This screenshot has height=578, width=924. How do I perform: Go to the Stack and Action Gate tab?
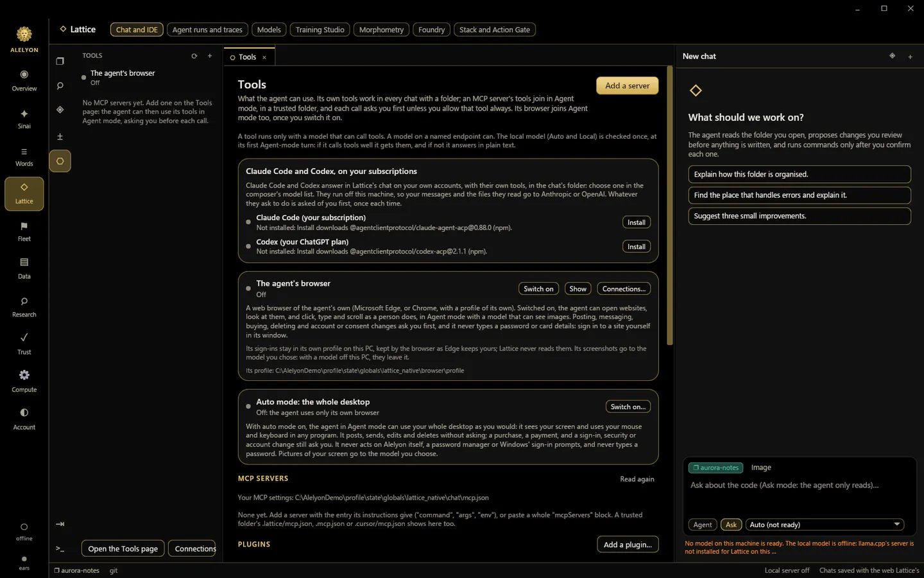(495, 30)
